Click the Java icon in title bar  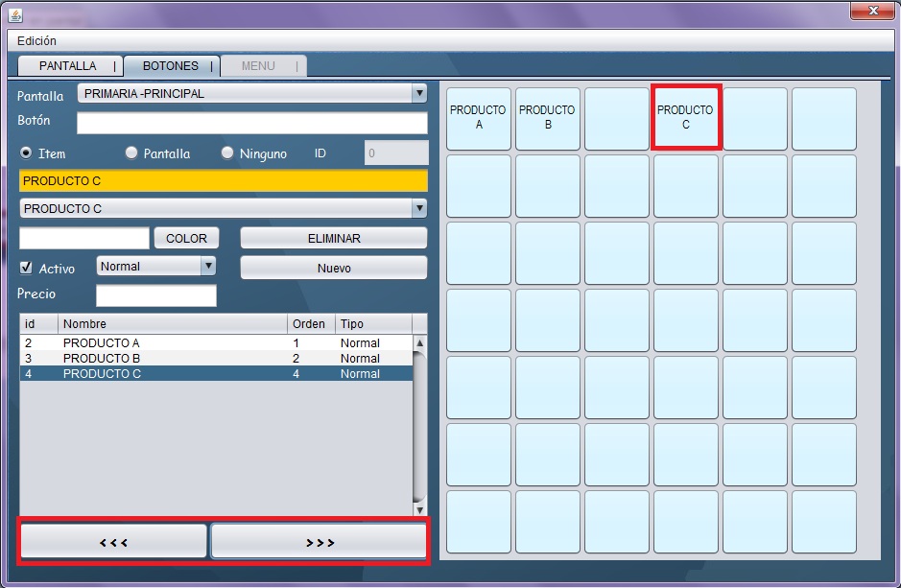coord(15,14)
